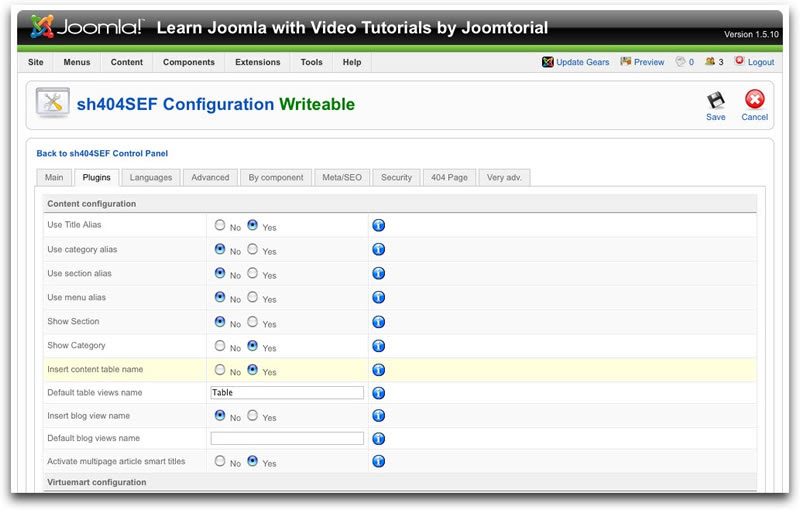Click the Logout icon
The height and width of the screenshot is (510, 800).
[739, 61]
